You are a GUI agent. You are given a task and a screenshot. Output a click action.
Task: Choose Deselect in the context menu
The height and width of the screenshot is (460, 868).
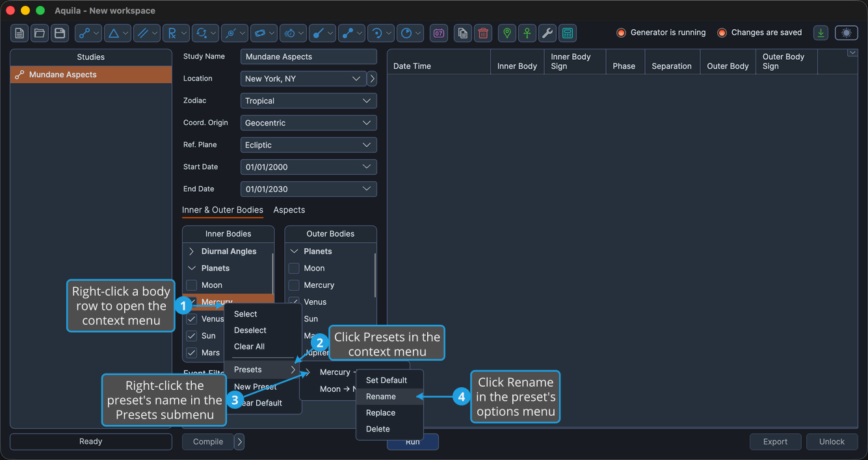tap(263, 330)
